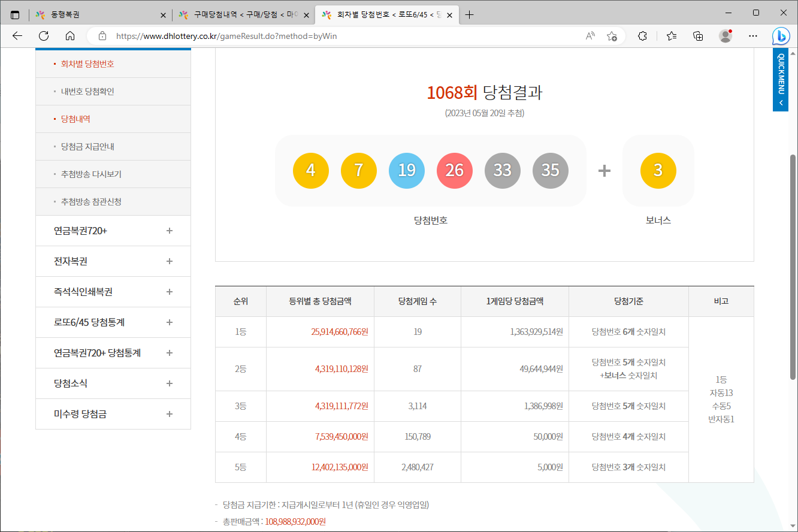
Task: Click red winning ball number 26
Action: click(455, 171)
